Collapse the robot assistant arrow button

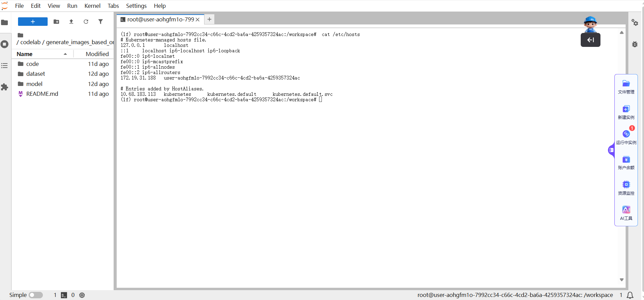590,40
